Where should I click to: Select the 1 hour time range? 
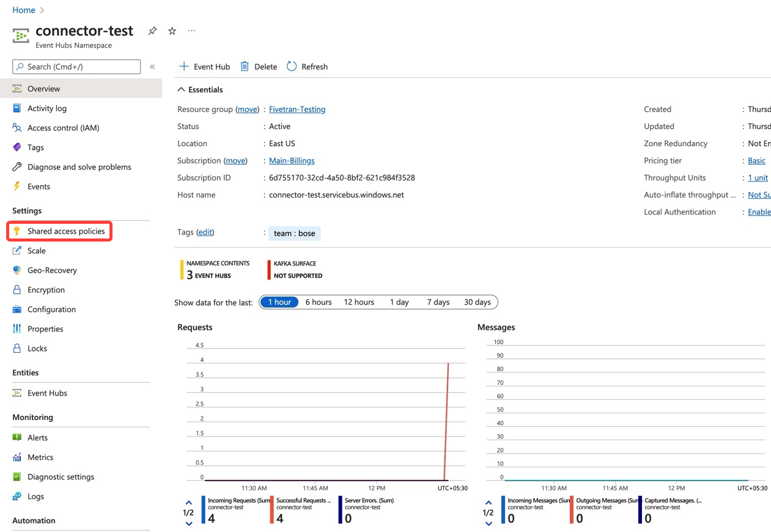(279, 302)
